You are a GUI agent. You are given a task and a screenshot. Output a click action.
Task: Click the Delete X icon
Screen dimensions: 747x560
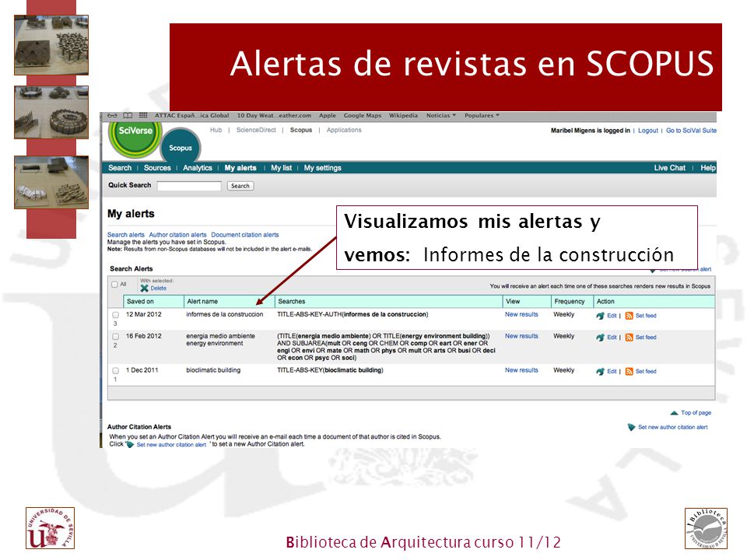click(145, 288)
